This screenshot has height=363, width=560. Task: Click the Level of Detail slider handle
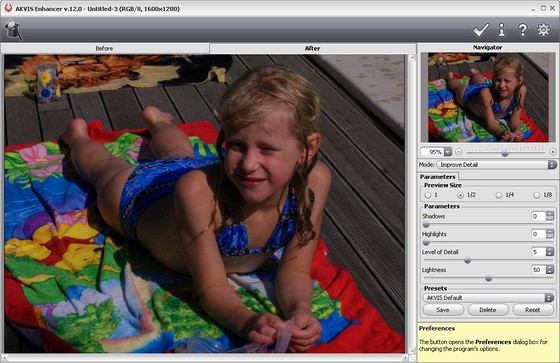tap(468, 260)
